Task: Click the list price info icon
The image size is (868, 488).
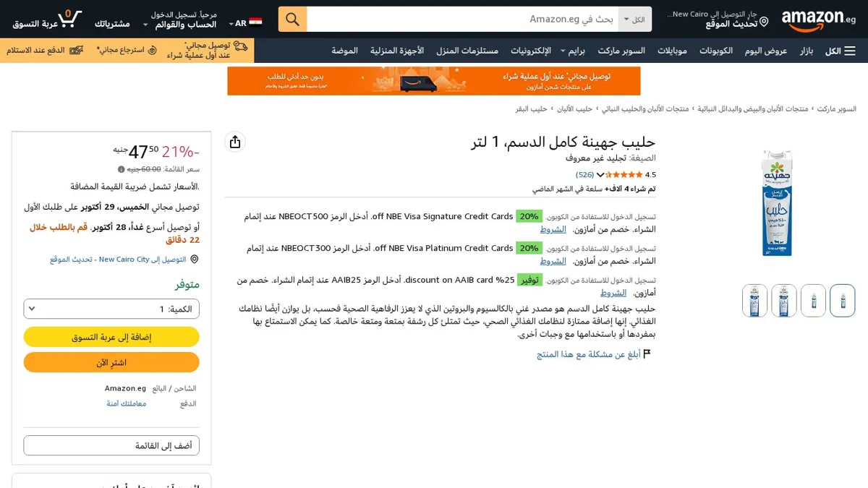Action: pyautogui.click(x=122, y=169)
